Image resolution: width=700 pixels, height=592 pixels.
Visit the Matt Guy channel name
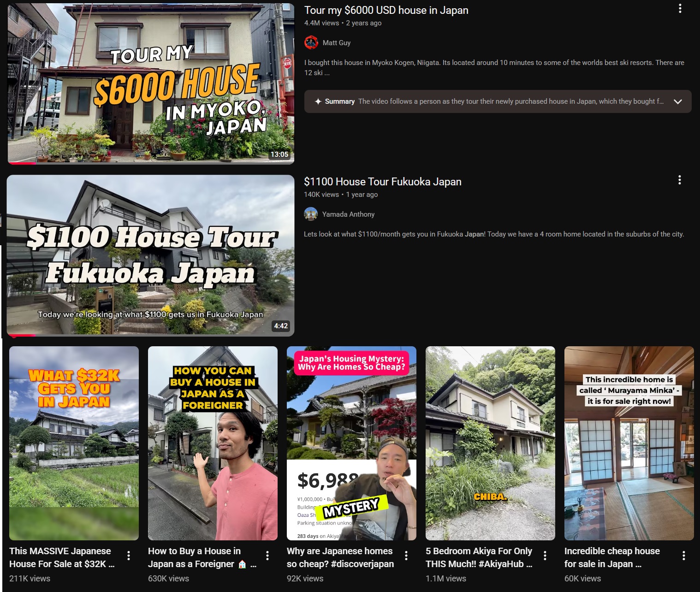tap(337, 43)
